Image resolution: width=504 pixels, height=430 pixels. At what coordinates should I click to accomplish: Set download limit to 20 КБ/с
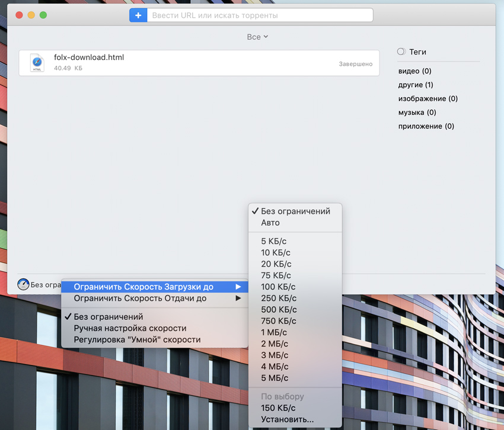[x=295, y=264]
